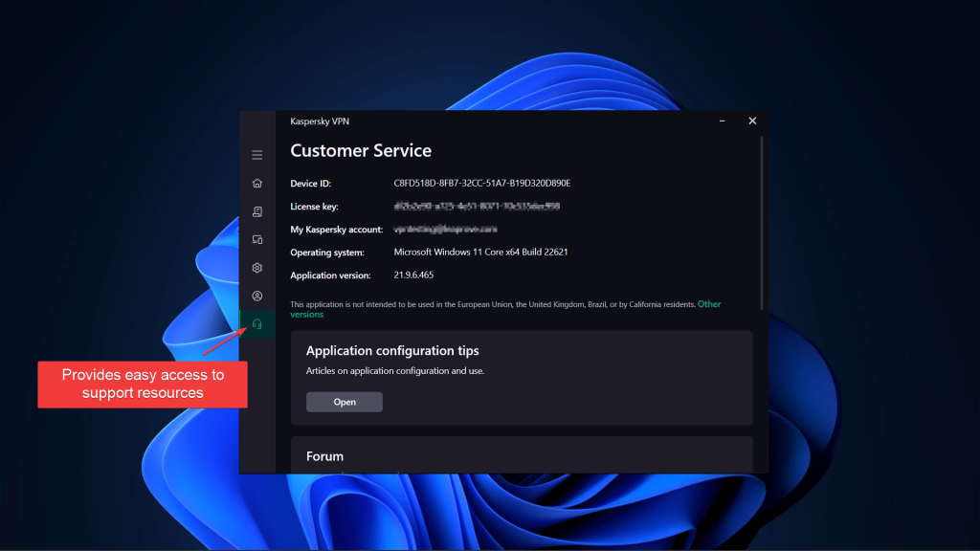The width and height of the screenshot is (980, 551).
Task: Go to the Home sidebar icon
Action: point(256,183)
